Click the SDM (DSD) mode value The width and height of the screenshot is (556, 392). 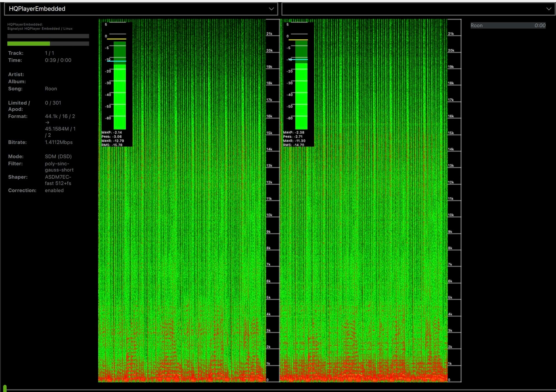tap(58, 156)
